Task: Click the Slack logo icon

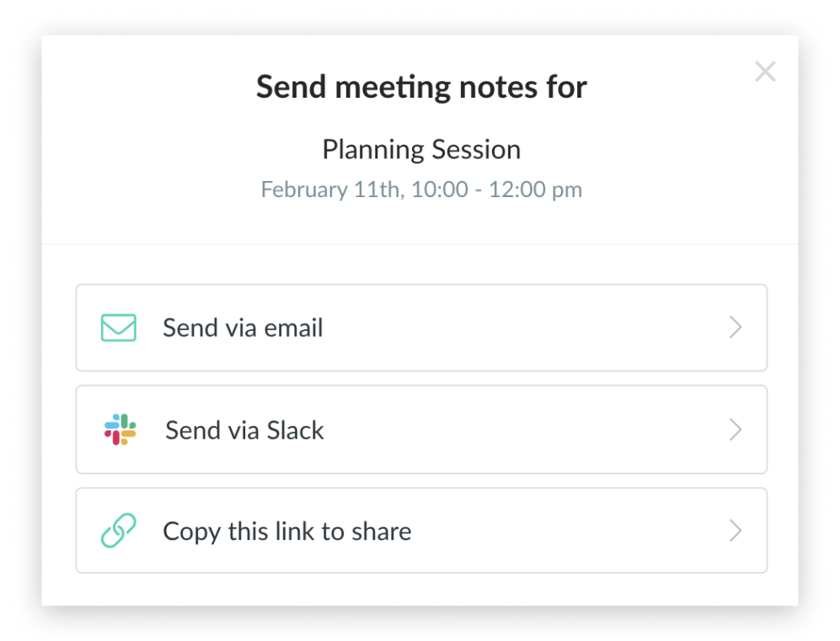Action: pyautogui.click(x=120, y=430)
